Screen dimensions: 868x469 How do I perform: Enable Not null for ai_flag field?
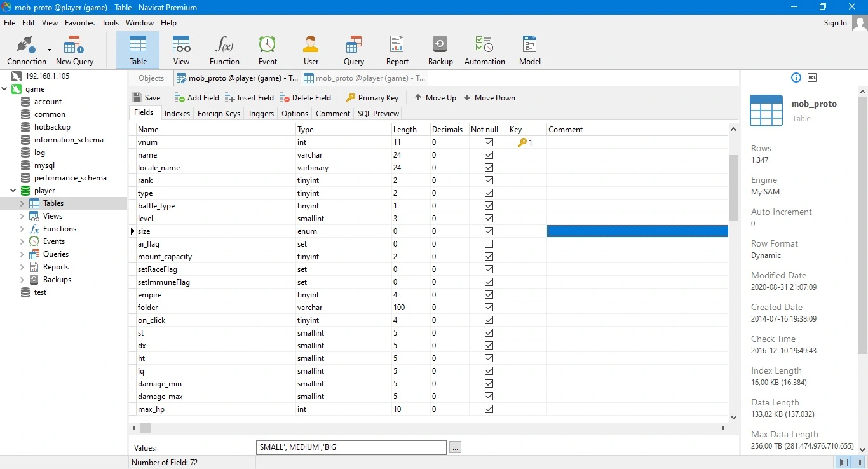point(489,244)
